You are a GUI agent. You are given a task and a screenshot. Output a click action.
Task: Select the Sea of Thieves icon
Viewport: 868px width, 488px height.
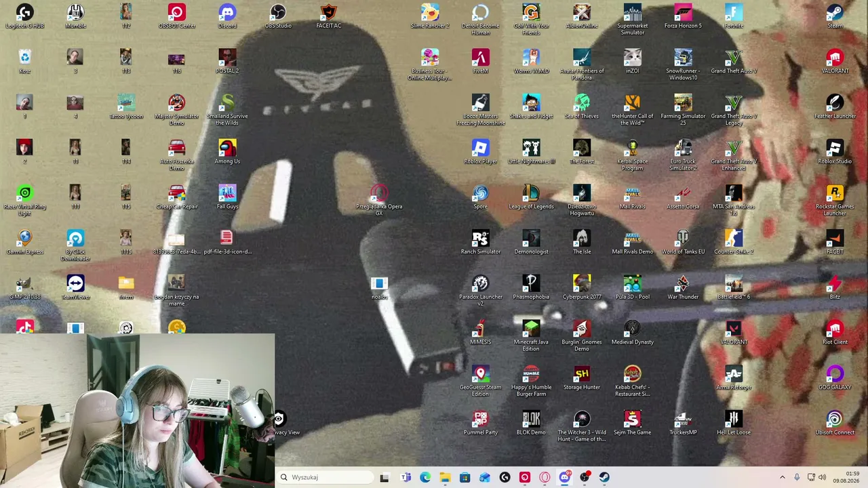(582, 107)
